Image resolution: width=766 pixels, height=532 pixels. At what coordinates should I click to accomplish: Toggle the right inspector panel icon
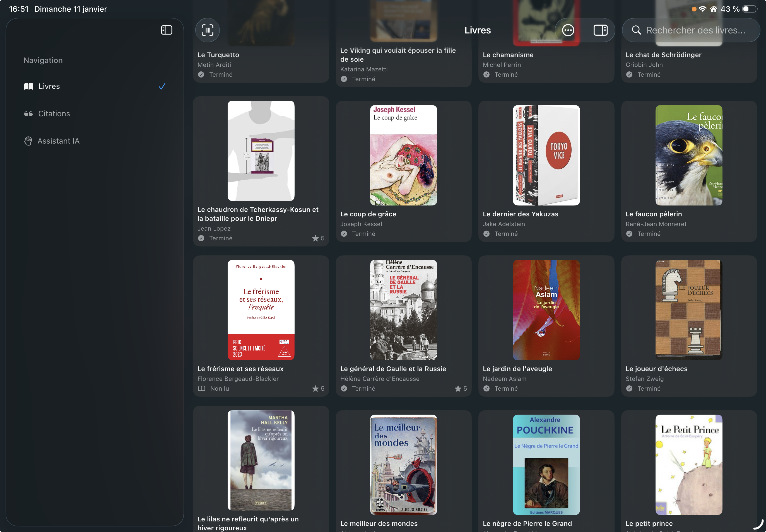click(600, 30)
